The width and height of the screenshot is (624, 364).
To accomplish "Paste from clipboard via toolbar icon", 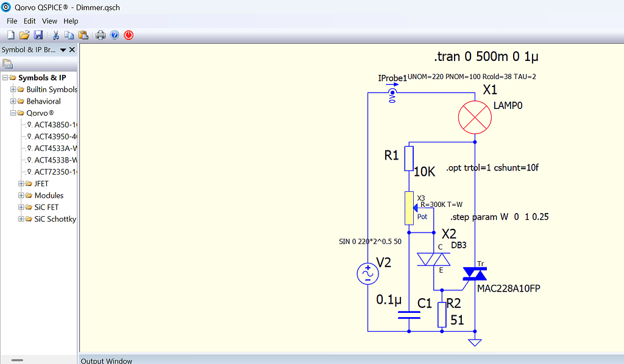I will 82,35.
